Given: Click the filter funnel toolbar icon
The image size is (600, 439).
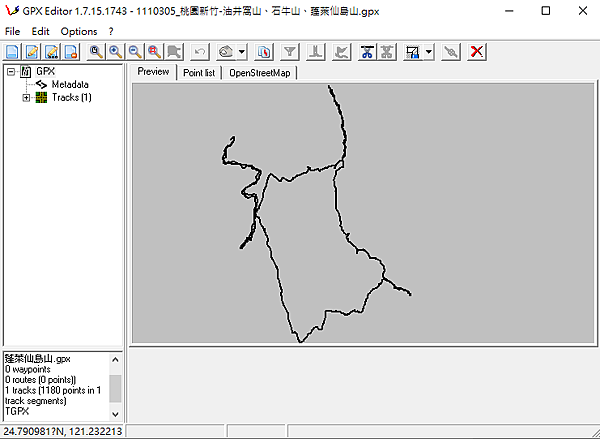Looking at the screenshot, I should (x=290, y=52).
